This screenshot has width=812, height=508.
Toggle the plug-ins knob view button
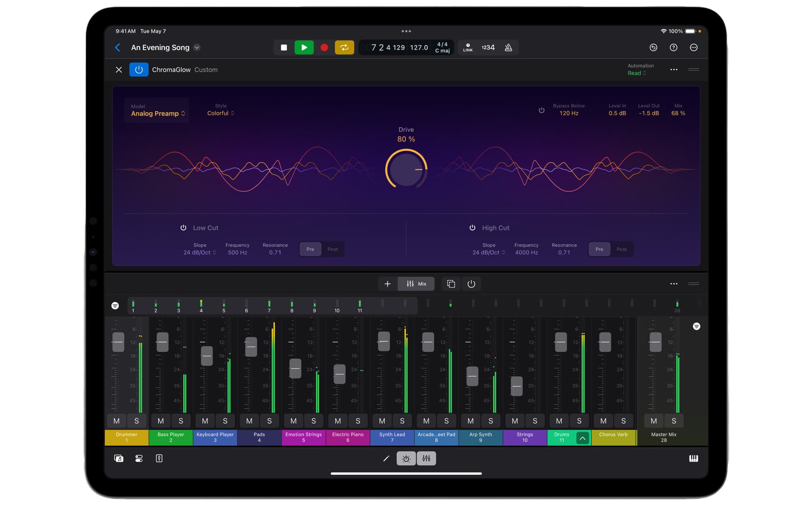[x=406, y=459]
